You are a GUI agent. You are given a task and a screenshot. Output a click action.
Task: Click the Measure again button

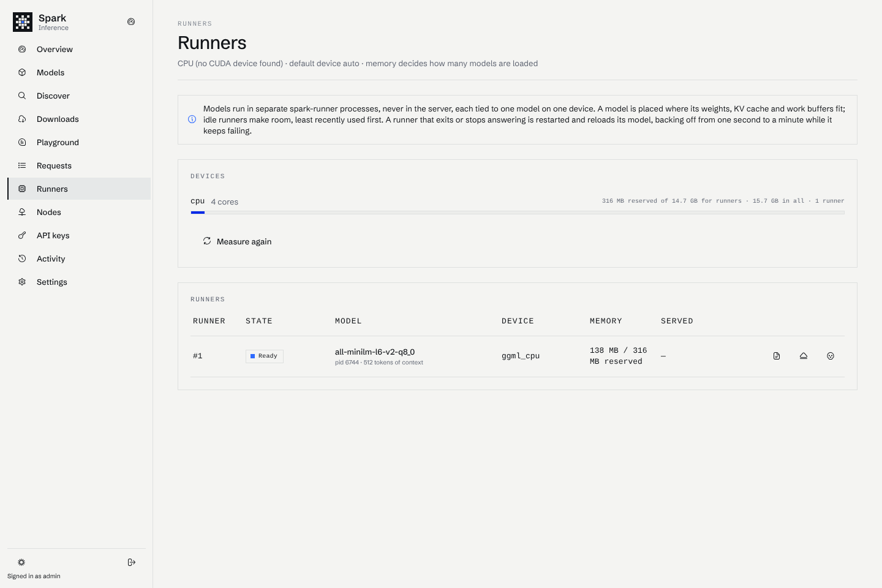point(237,241)
